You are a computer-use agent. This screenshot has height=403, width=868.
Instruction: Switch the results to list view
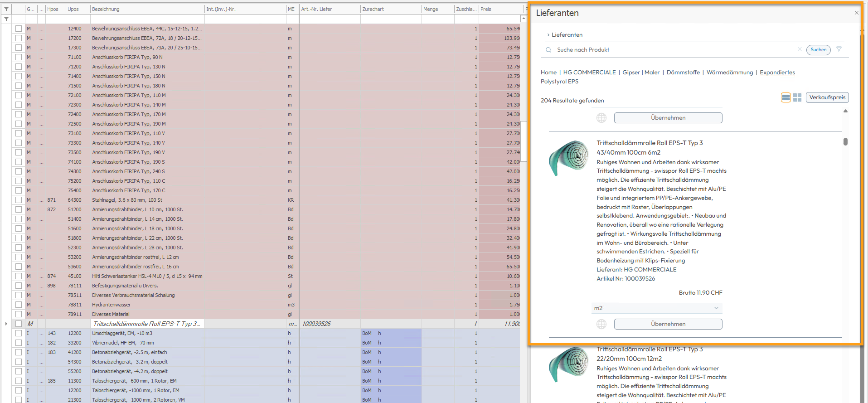(786, 97)
